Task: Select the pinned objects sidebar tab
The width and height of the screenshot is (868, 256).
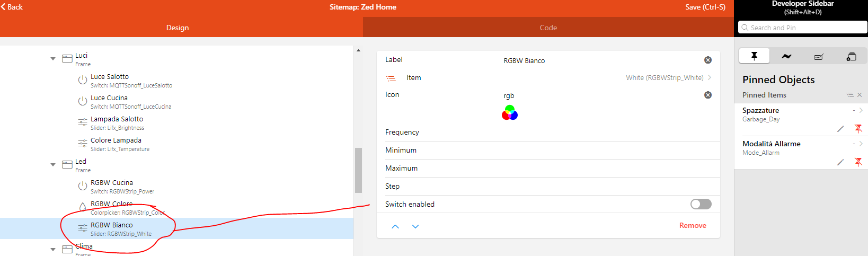Action: coord(754,56)
